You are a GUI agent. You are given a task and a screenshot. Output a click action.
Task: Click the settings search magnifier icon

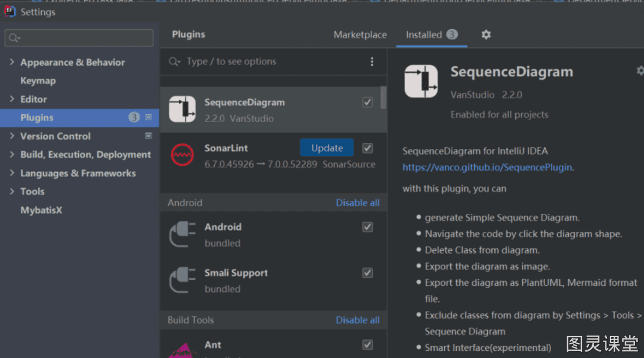pyautogui.click(x=14, y=38)
